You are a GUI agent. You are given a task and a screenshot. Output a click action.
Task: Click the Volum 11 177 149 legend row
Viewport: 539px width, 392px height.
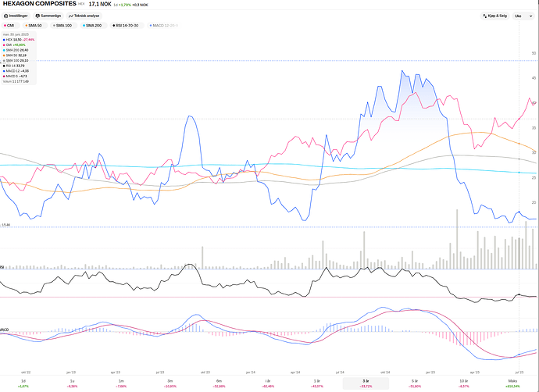(16, 81)
